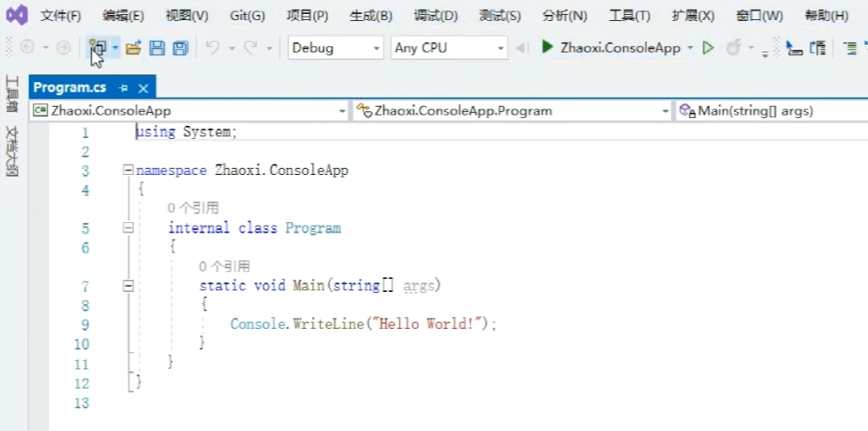Viewport: 868px width, 431px height.
Task: Click the toolbar drag handle grip
Action: tap(8, 48)
